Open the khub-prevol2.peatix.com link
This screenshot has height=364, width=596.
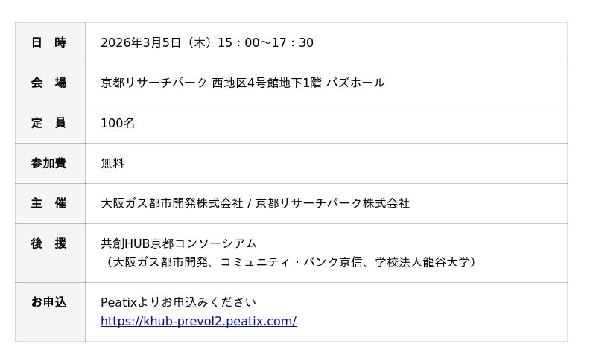click(198, 322)
